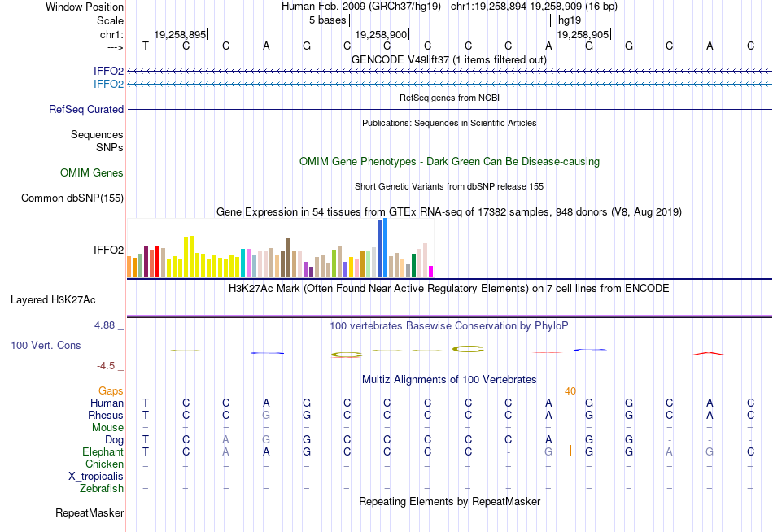773x532 pixels.
Task: Select the Chicken species row label
Action: (104, 464)
